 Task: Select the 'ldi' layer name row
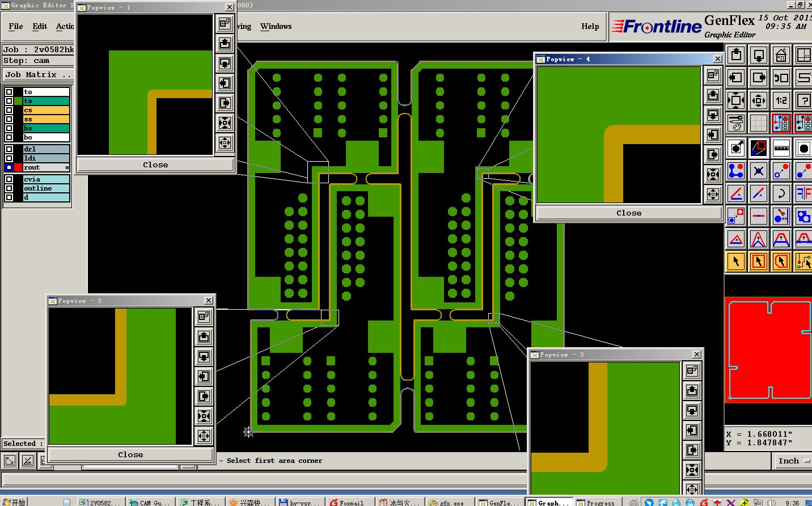46,158
